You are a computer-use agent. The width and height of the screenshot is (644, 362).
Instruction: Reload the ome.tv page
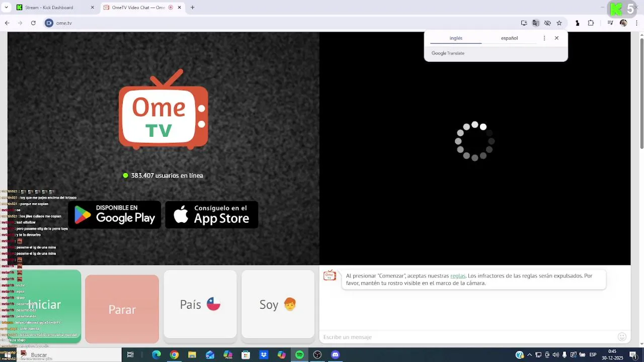(x=33, y=23)
